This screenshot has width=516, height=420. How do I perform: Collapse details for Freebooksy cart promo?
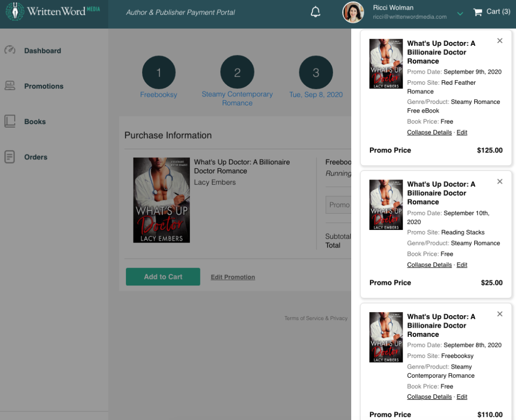pyautogui.click(x=429, y=397)
